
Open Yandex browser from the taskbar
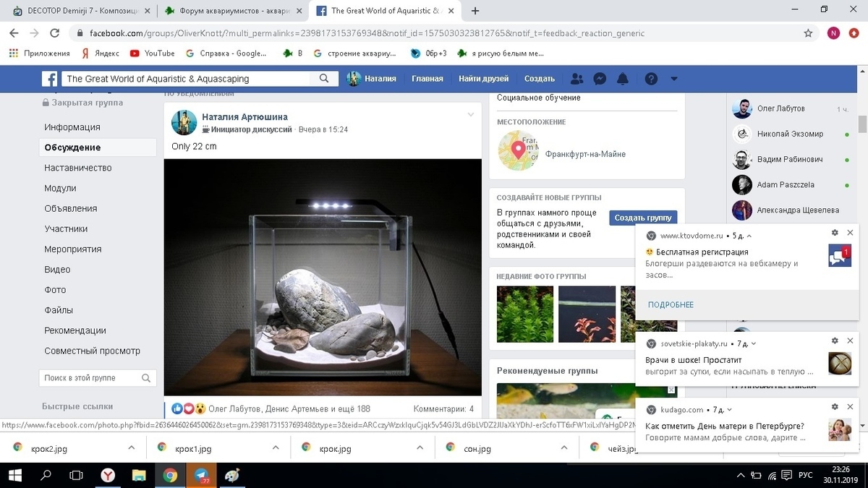(107, 476)
